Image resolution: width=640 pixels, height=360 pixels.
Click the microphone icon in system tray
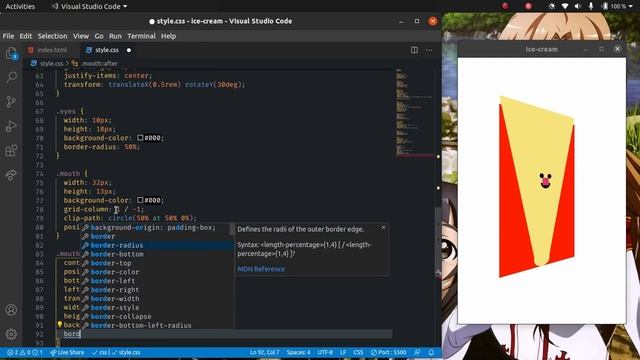pyautogui.click(x=591, y=6)
